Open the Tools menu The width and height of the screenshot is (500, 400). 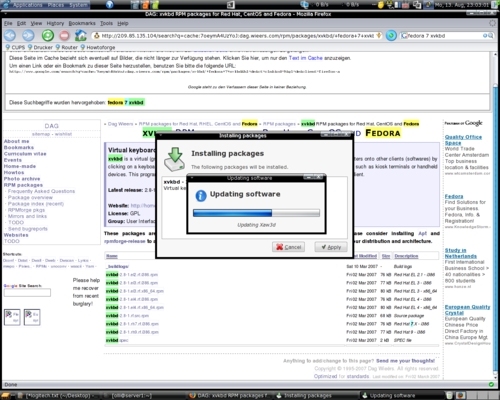click(x=106, y=23)
